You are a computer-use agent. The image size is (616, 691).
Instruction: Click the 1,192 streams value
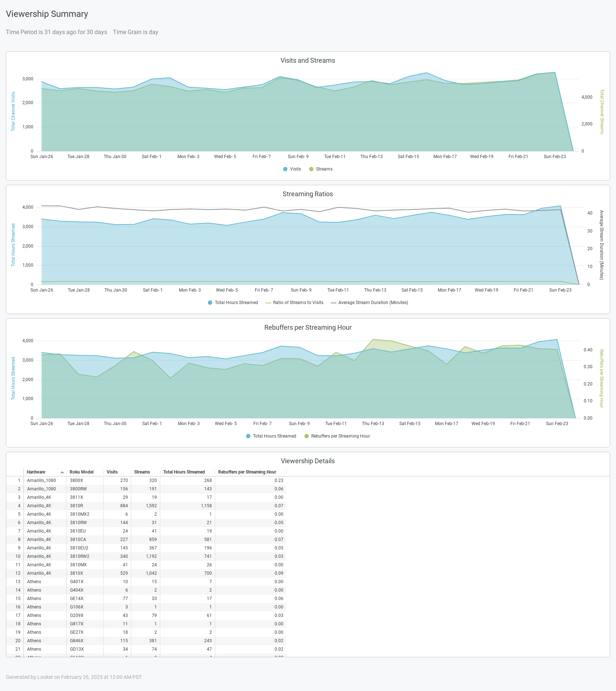tap(151, 556)
